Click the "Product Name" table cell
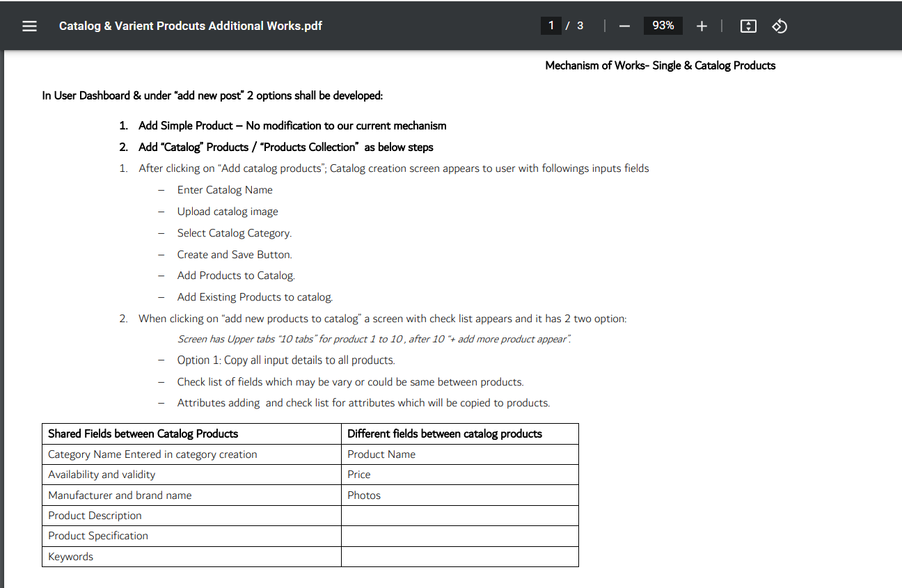Screen dimensions: 902x588 381,454
